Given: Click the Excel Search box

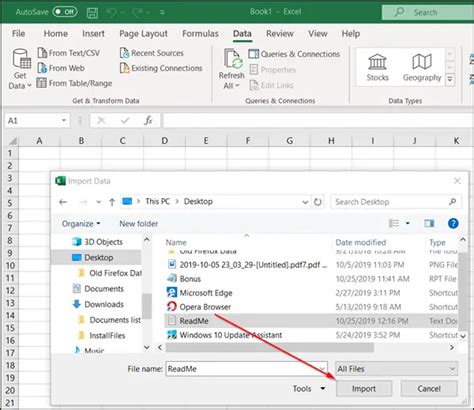Looking at the screenshot, I should click(428, 12).
